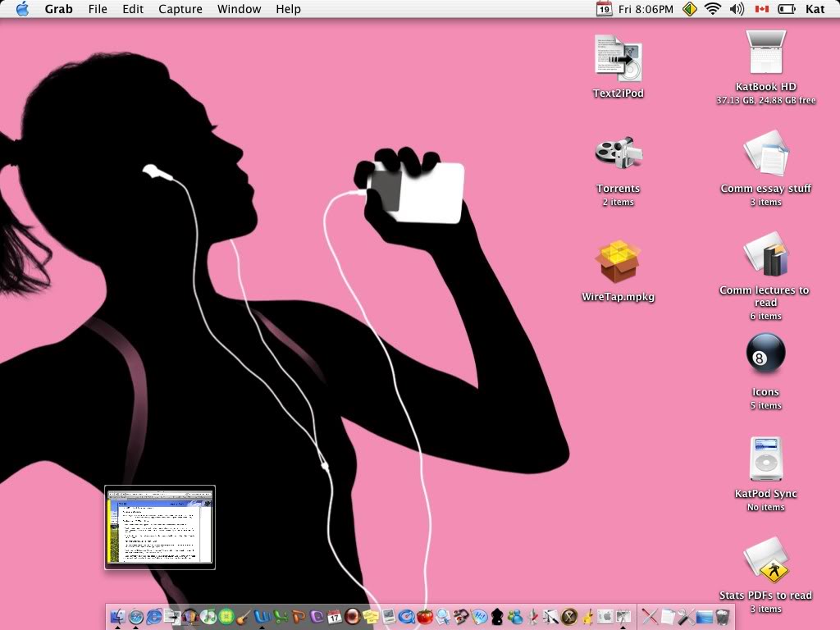Click the Fri 8:06PM menu bar clock
This screenshot has height=630, width=840.
[646, 9]
